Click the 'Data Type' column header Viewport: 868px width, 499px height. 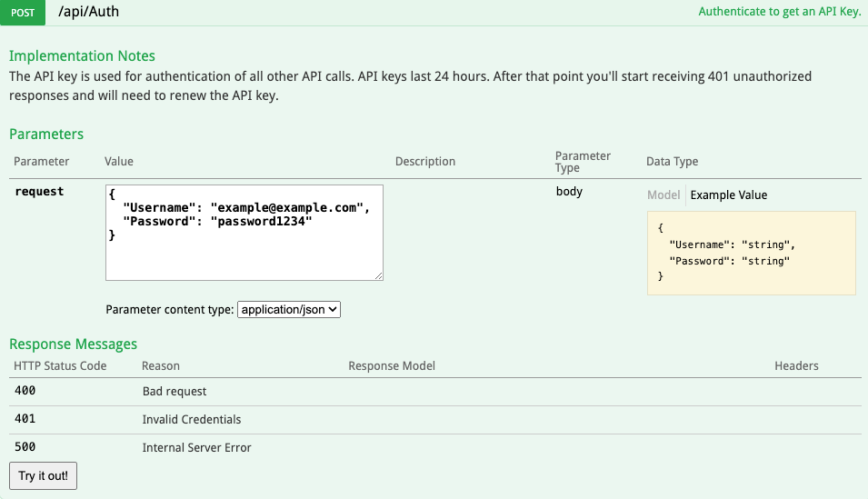(x=672, y=162)
